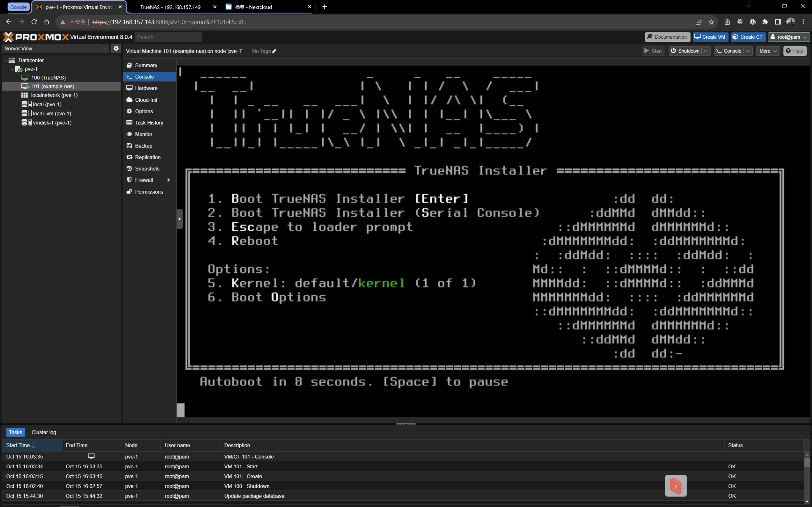Open the Backup section
Viewport: 812px width, 507px height.
pos(144,146)
